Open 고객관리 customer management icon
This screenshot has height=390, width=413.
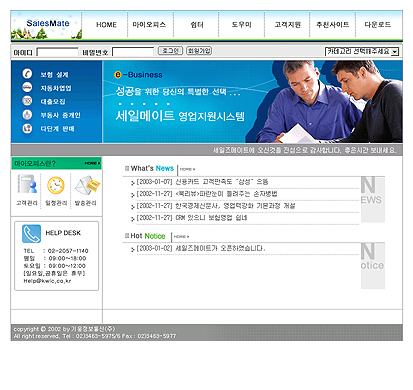(x=27, y=184)
